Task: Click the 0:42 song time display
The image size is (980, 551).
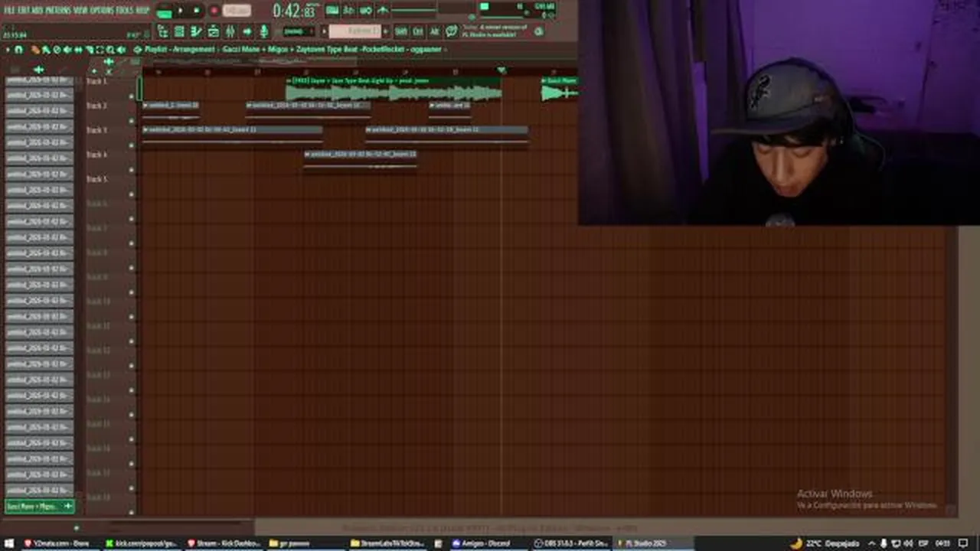Action: 295,11
